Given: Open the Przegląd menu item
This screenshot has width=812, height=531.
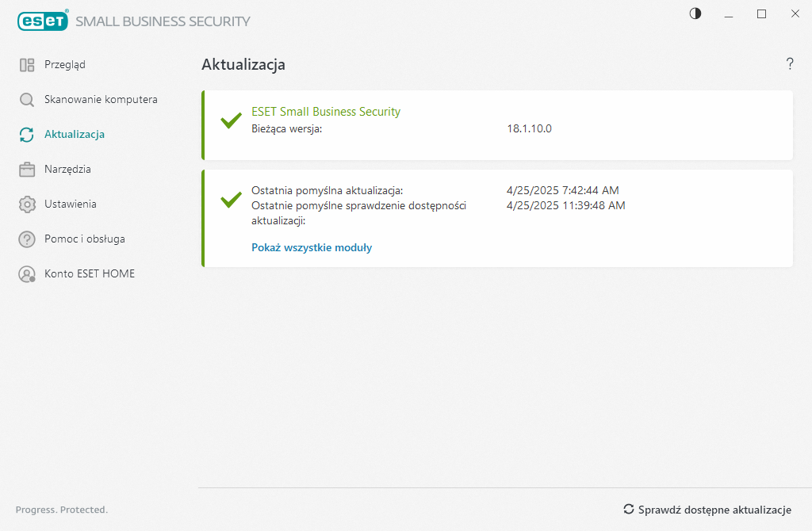Looking at the screenshot, I should [x=65, y=65].
